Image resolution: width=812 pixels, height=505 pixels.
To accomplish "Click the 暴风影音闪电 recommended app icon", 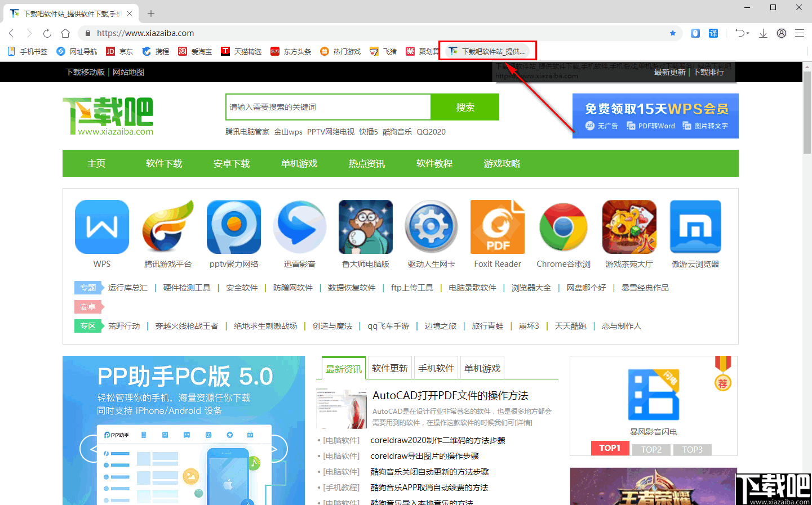I will tap(654, 395).
